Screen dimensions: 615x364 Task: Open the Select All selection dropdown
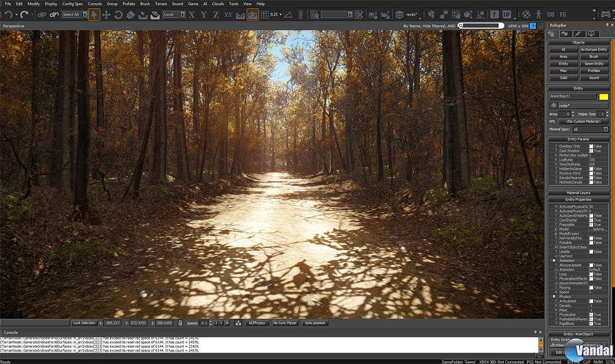pyautogui.click(x=75, y=14)
